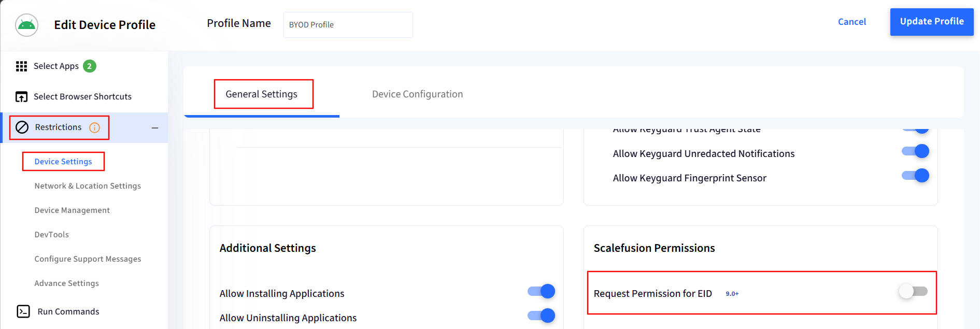Disable Allow Installing Applications toggle
This screenshot has width=980, height=329.
(541, 291)
